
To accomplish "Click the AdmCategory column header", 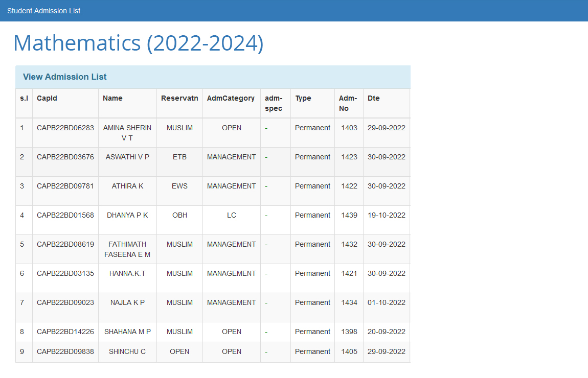I will pos(231,98).
